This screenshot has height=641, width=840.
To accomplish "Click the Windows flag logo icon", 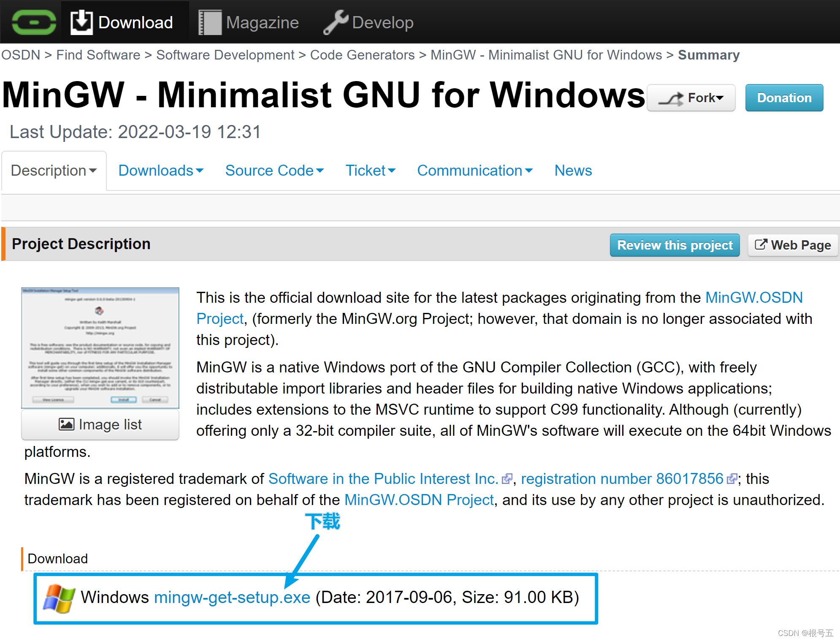I will coord(59,598).
